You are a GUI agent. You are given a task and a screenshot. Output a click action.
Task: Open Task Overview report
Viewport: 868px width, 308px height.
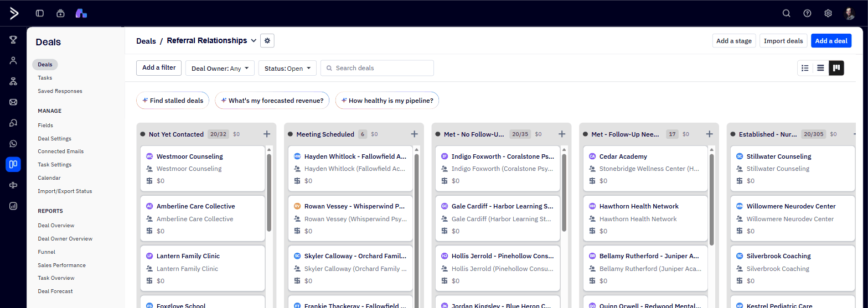coord(56,278)
